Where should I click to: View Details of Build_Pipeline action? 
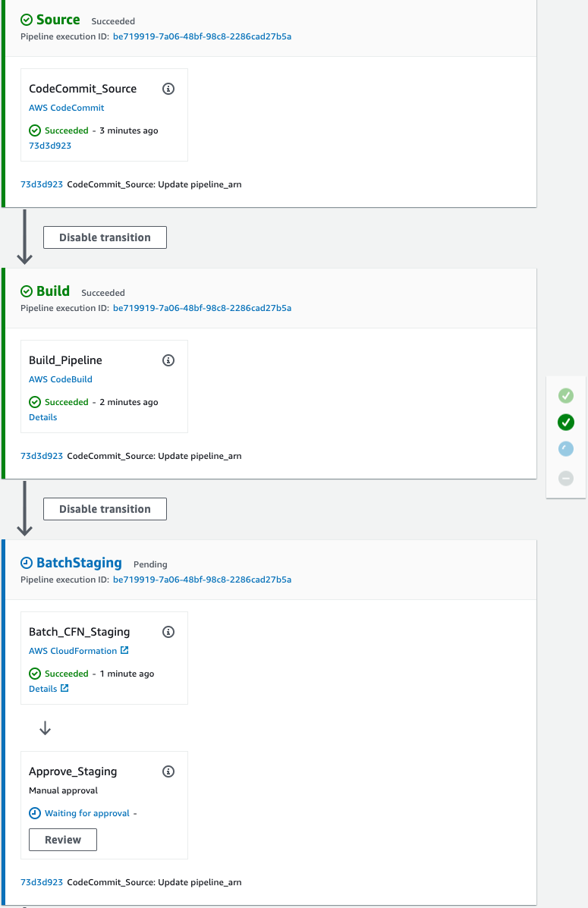(43, 417)
